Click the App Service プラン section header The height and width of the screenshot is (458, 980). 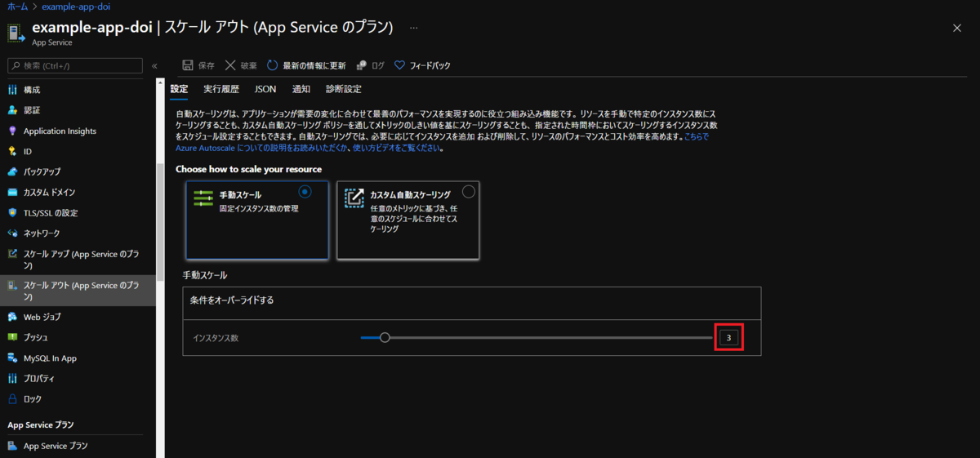[x=40, y=425]
